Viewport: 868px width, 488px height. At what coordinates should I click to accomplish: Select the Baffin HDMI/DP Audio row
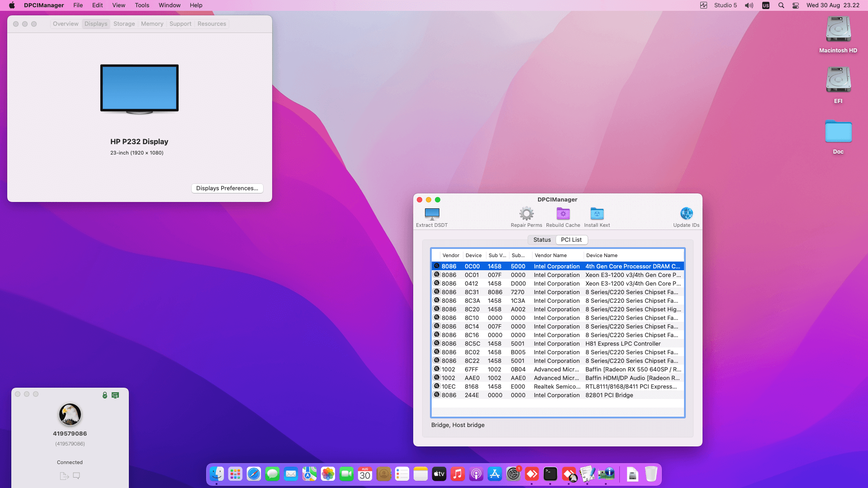[x=558, y=378]
